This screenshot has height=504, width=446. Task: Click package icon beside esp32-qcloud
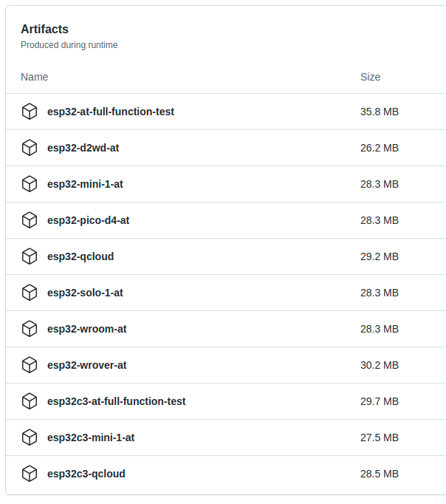(30, 256)
